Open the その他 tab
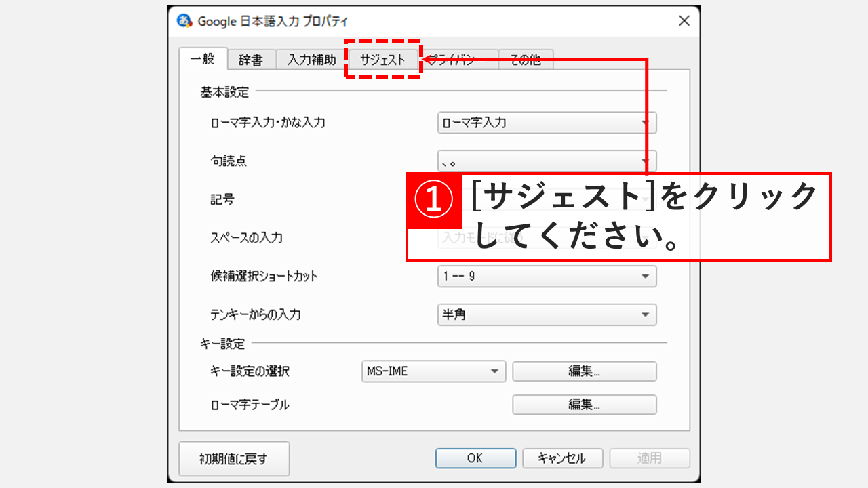The height and width of the screenshot is (488, 868). click(526, 60)
